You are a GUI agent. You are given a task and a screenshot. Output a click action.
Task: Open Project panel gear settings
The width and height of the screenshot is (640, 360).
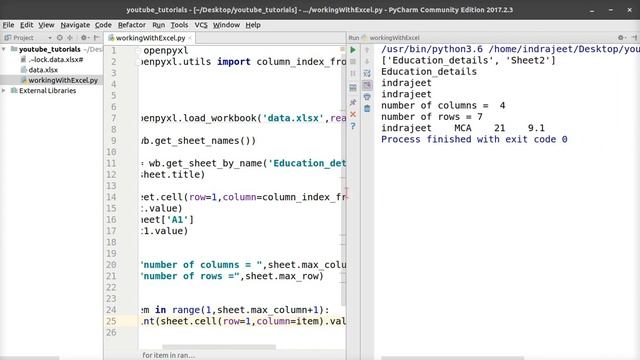(84, 38)
